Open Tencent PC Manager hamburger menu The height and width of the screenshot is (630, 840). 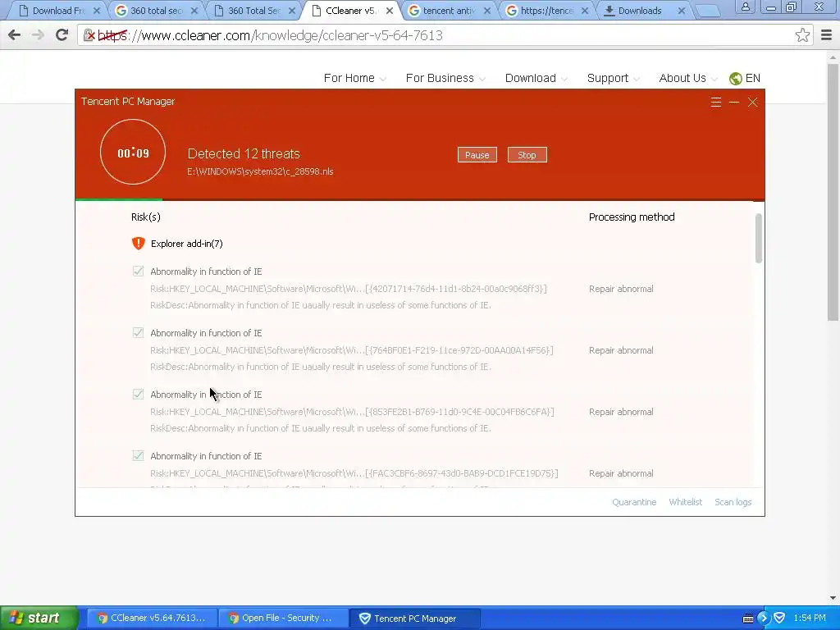point(715,103)
